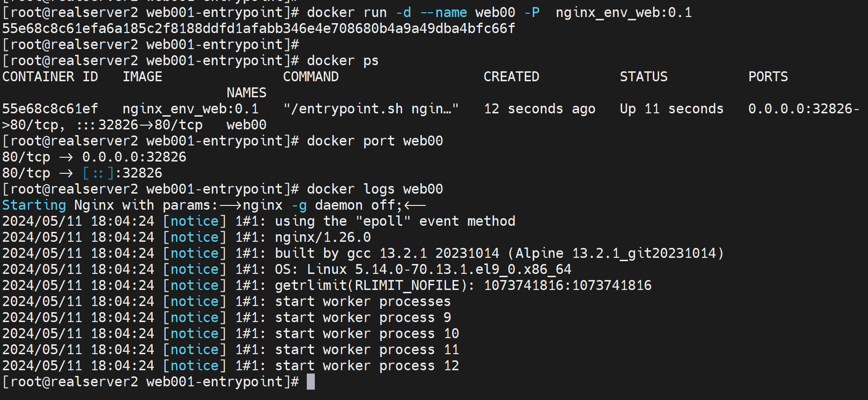868x400 pixels.
Task: Click the CONTAINER ID column header
Action: point(50,77)
